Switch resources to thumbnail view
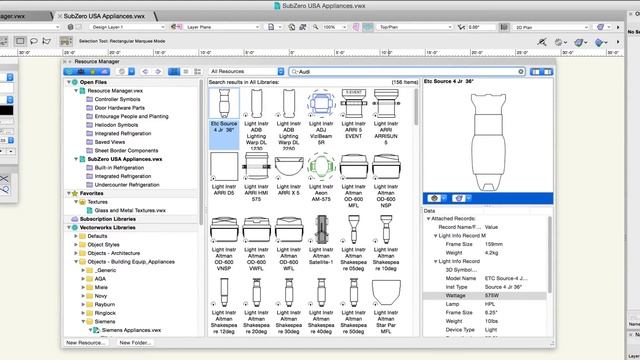640x360 pixels. coord(174,71)
